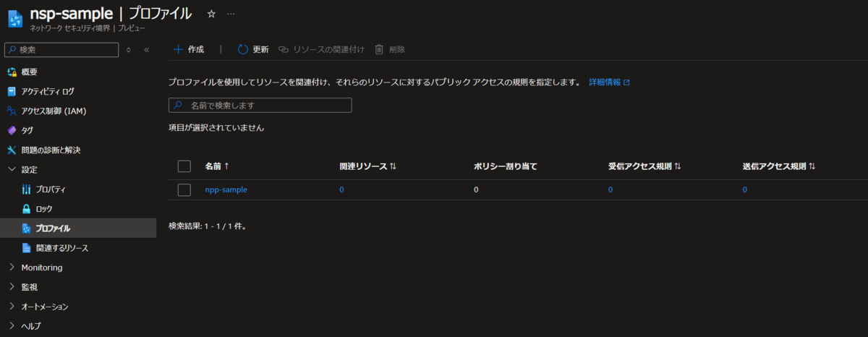The height and width of the screenshot is (337, 868).
Task: Click the 問題の診断と解決 wrench icon
Action: coord(12,150)
